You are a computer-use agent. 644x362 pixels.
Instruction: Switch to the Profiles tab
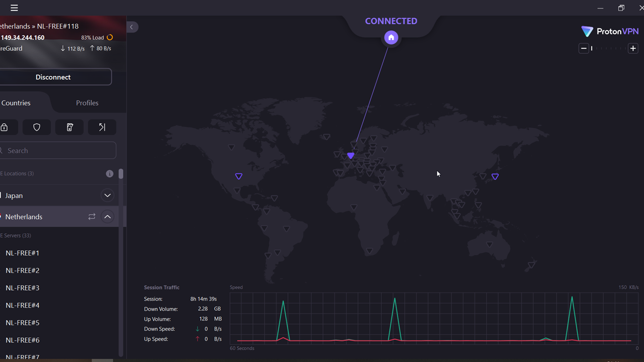coord(87,103)
